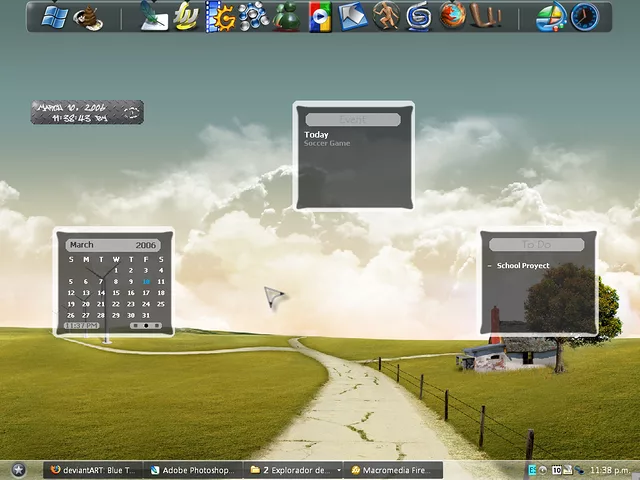
Task: Open the orange gear video dock icon
Action: coord(220,17)
